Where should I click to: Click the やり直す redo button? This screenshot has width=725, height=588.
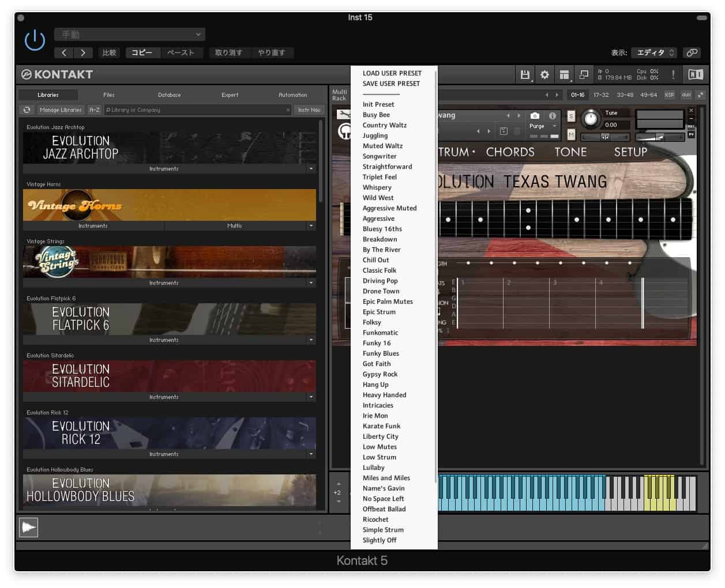click(x=271, y=52)
